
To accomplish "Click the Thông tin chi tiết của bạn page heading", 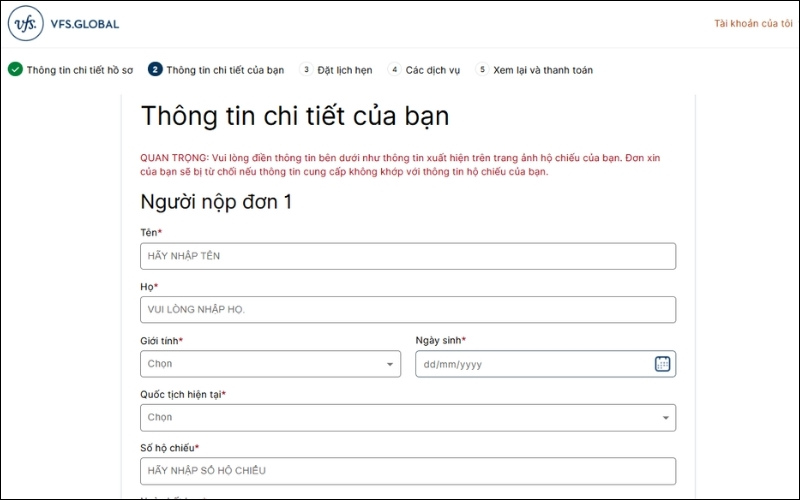I will coord(295,116).
